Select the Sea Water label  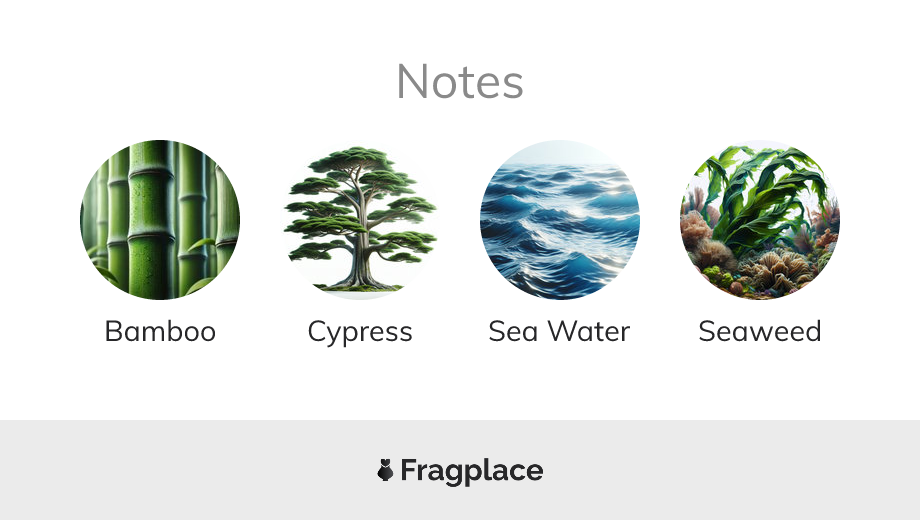pos(560,331)
